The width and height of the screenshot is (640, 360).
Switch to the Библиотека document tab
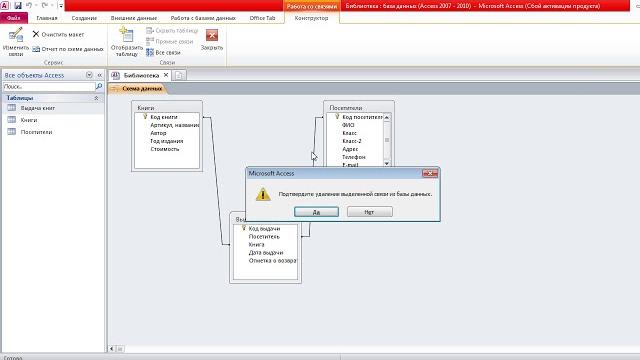click(141, 76)
